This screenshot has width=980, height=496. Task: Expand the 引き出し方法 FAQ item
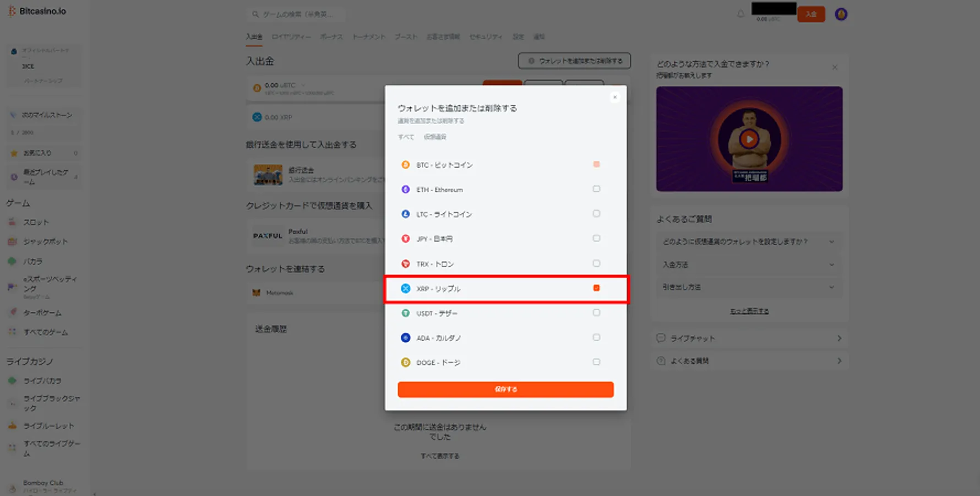[x=749, y=287]
